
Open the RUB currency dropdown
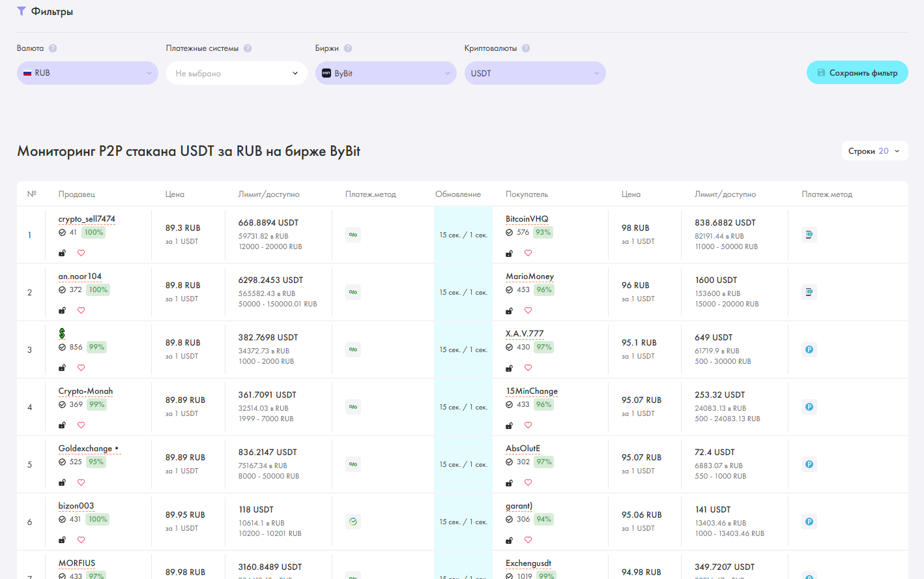coord(87,73)
